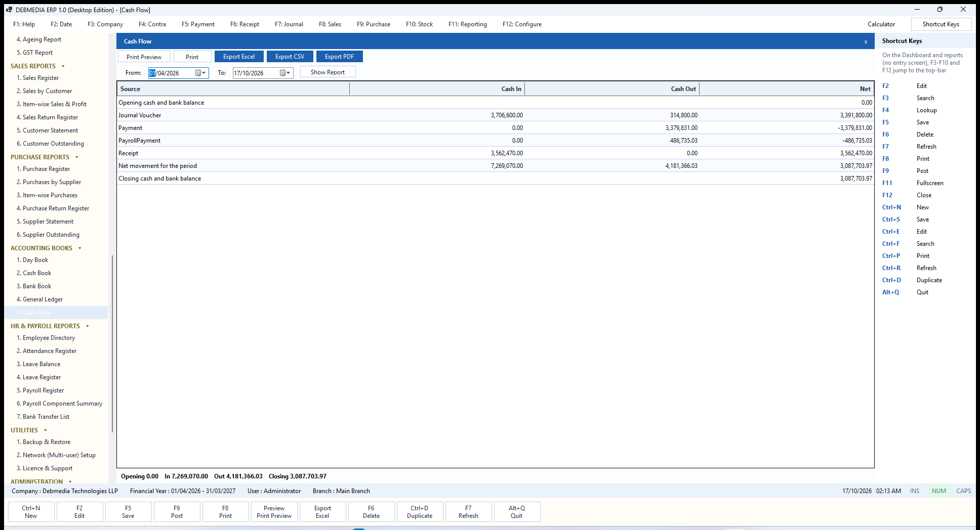Close the Cash Flow panel with x
The height and width of the screenshot is (530, 980).
point(866,41)
